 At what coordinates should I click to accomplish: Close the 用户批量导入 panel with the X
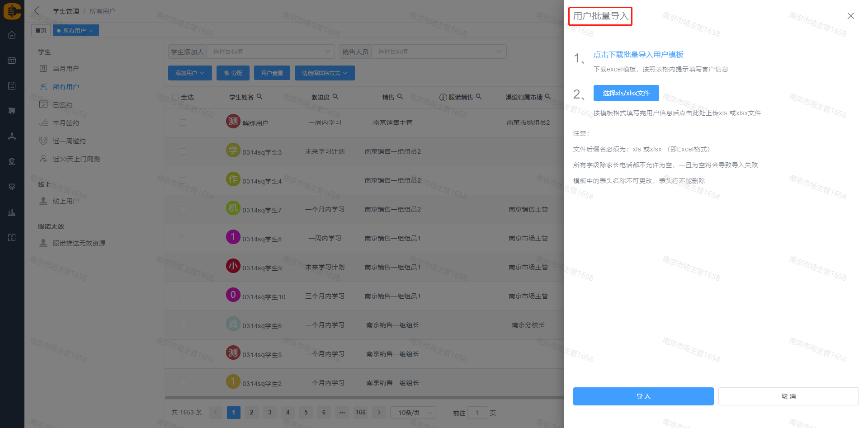850,16
